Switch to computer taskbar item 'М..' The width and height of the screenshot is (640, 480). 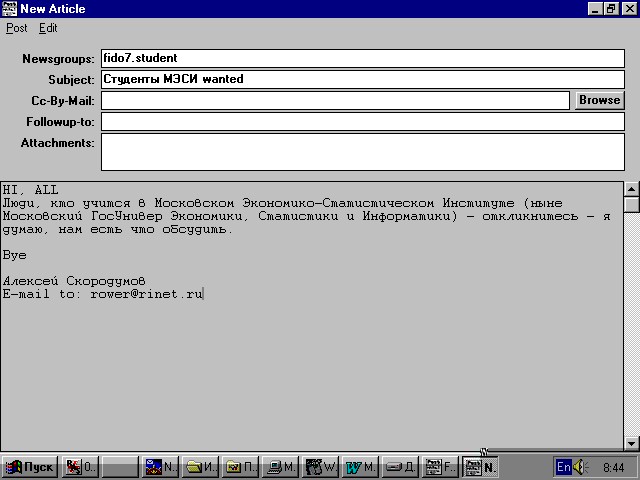coord(280,467)
